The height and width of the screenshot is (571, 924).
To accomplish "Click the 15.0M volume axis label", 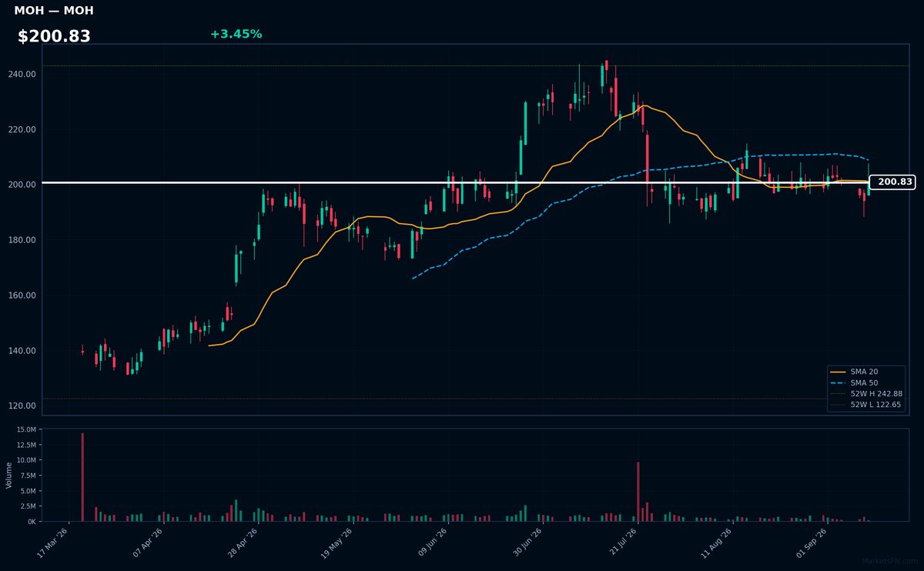I will 25,429.
